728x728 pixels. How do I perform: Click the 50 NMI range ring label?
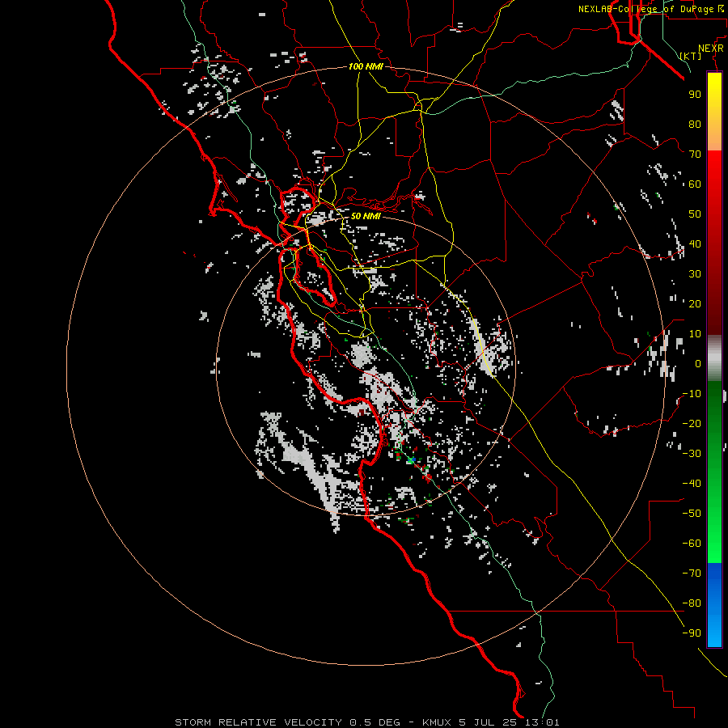(366, 216)
